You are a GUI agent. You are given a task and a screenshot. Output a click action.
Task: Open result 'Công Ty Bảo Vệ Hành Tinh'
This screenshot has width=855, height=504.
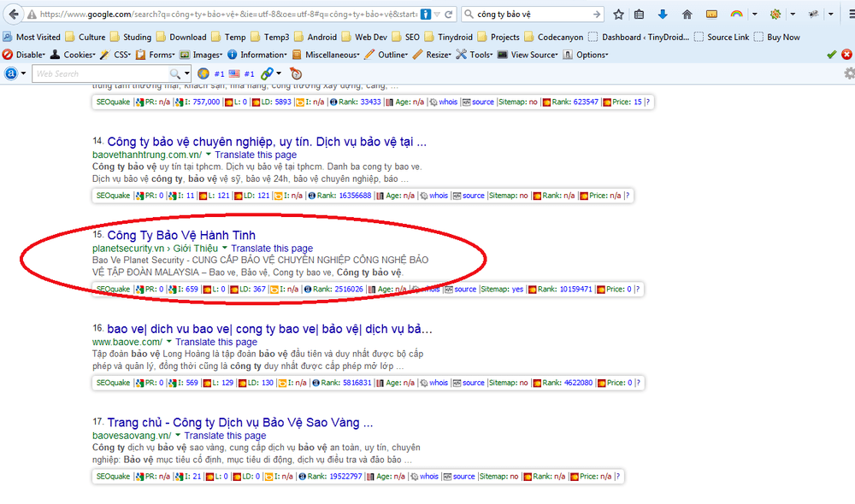click(181, 236)
